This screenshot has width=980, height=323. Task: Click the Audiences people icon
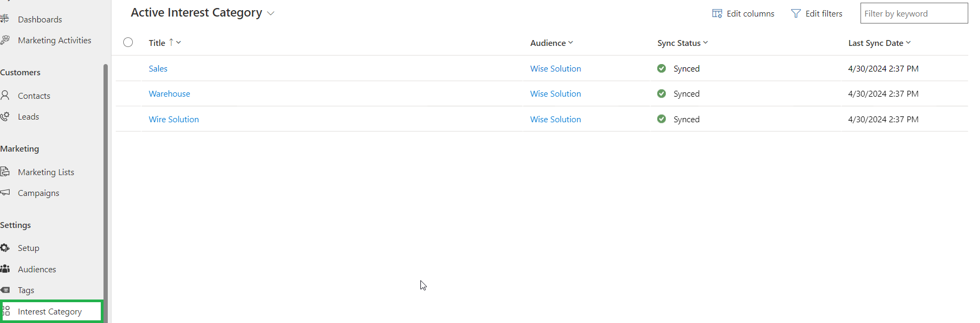coord(5,269)
